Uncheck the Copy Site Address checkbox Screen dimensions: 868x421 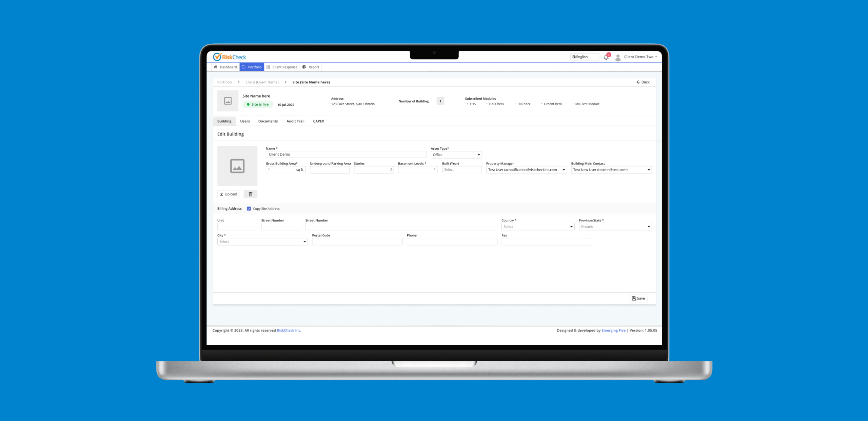(x=249, y=209)
